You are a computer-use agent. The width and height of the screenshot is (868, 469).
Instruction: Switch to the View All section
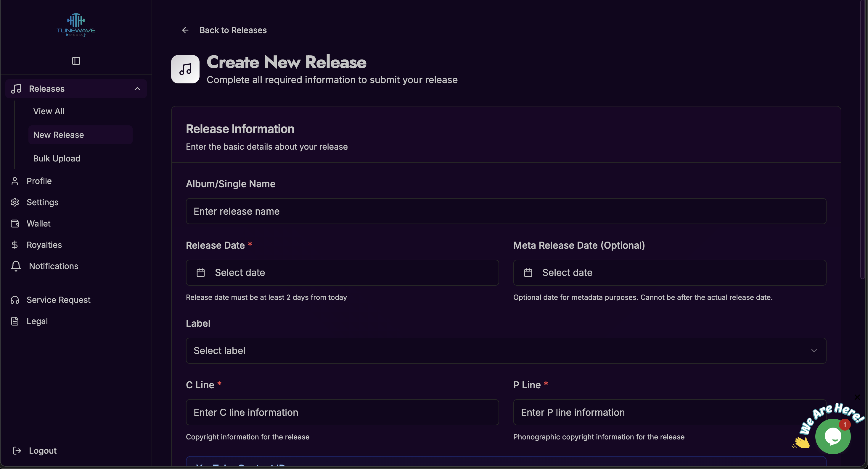[49, 111]
